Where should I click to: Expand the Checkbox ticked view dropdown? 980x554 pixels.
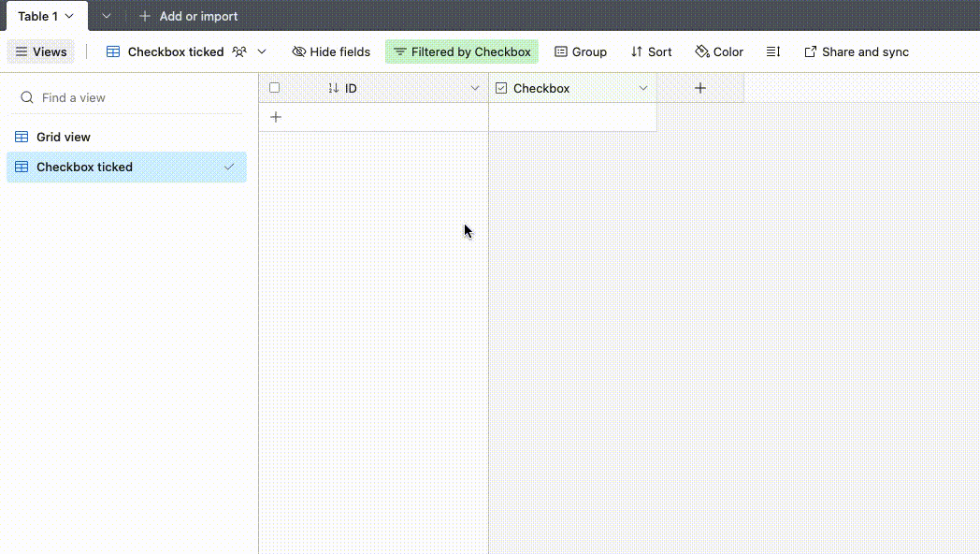point(262,51)
